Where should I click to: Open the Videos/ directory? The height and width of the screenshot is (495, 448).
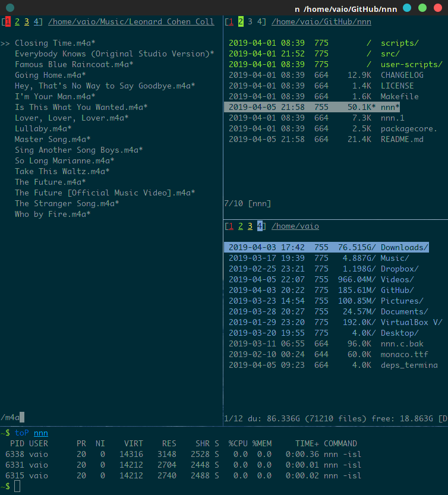[397, 280]
